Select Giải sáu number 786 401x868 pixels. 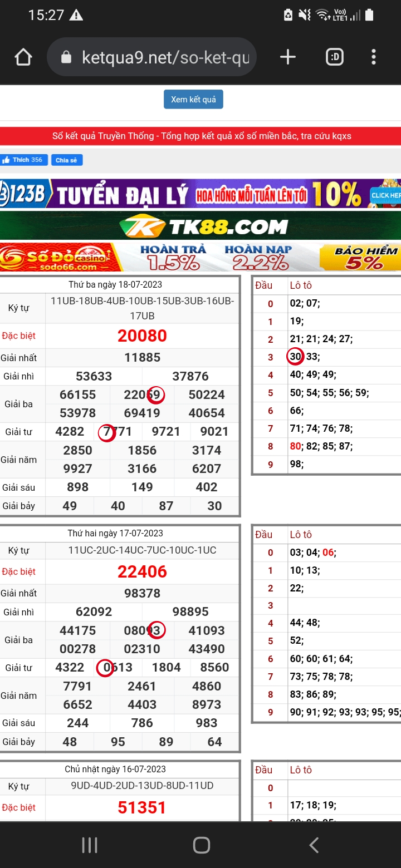(x=142, y=723)
